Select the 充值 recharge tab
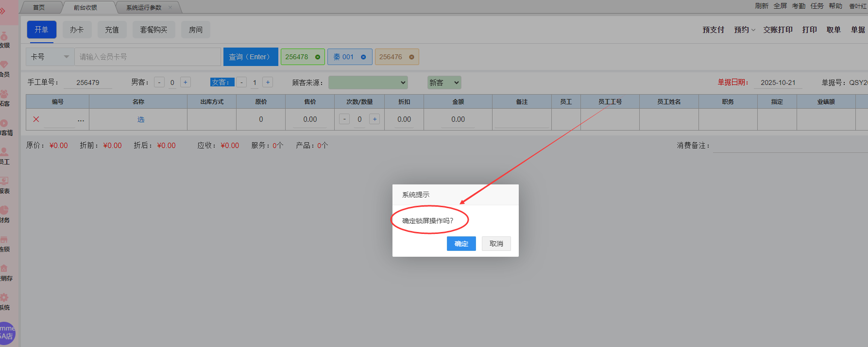868x347 pixels. click(x=112, y=30)
